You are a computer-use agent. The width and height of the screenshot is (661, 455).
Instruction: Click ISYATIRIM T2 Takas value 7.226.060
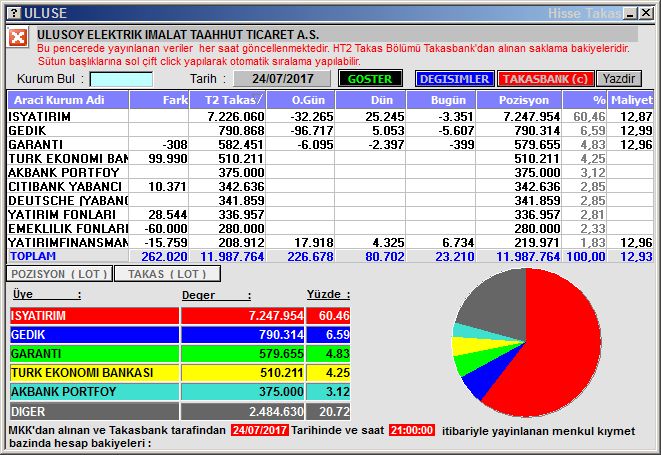click(x=236, y=116)
